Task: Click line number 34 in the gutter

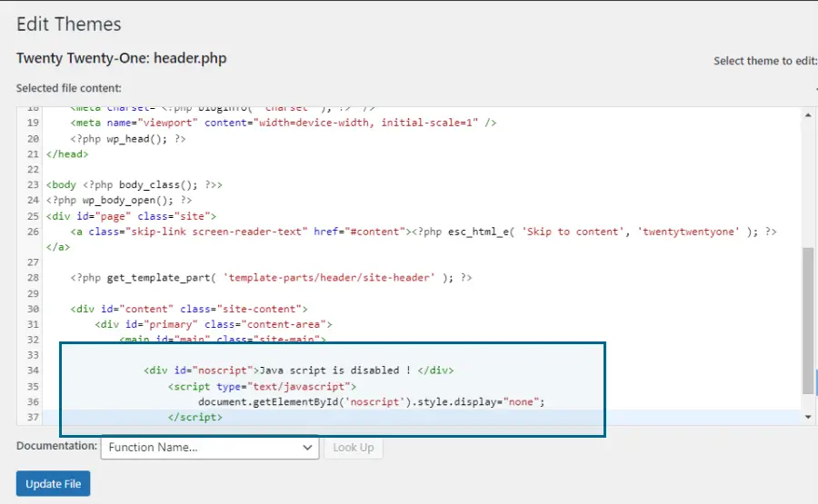Action: click(33, 371)
